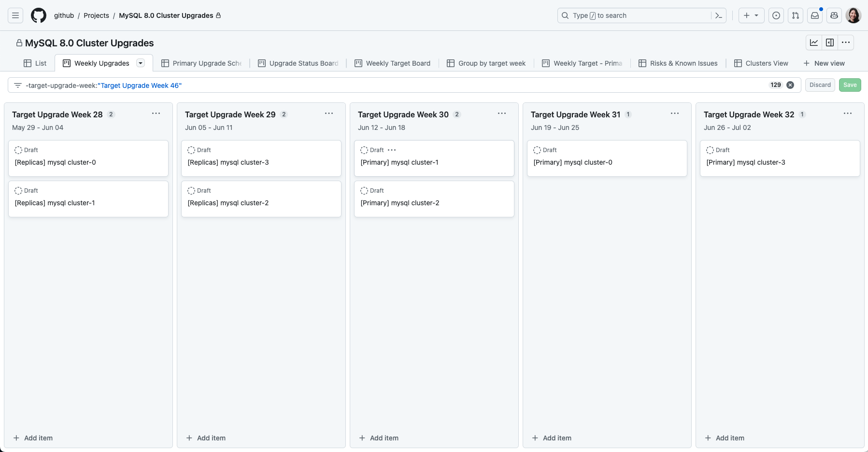Click the plus icon beside New view
This screenshot has height=452, width=868.
807,63
